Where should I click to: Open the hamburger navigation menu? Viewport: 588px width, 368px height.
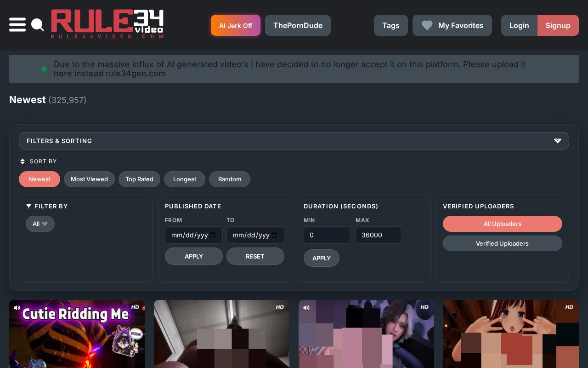coord(17,25)
